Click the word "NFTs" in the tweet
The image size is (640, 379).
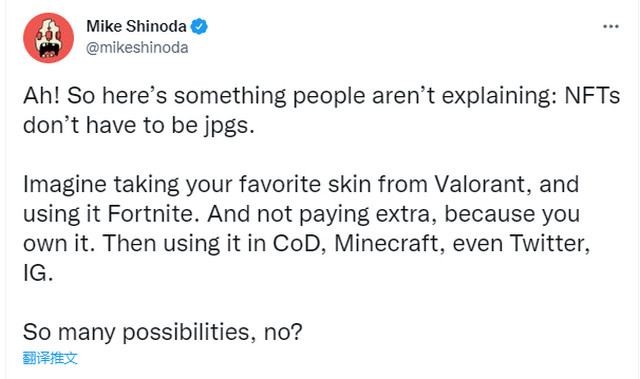592,96
